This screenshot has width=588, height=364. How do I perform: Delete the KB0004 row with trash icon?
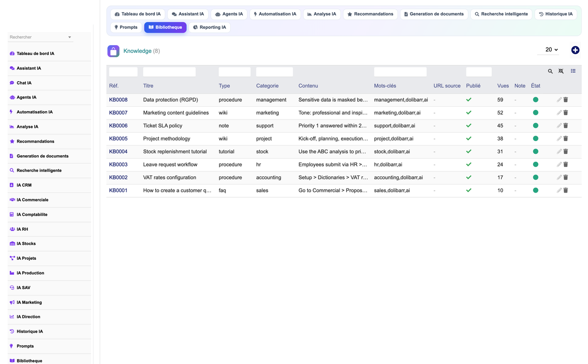tap(565, 152)
